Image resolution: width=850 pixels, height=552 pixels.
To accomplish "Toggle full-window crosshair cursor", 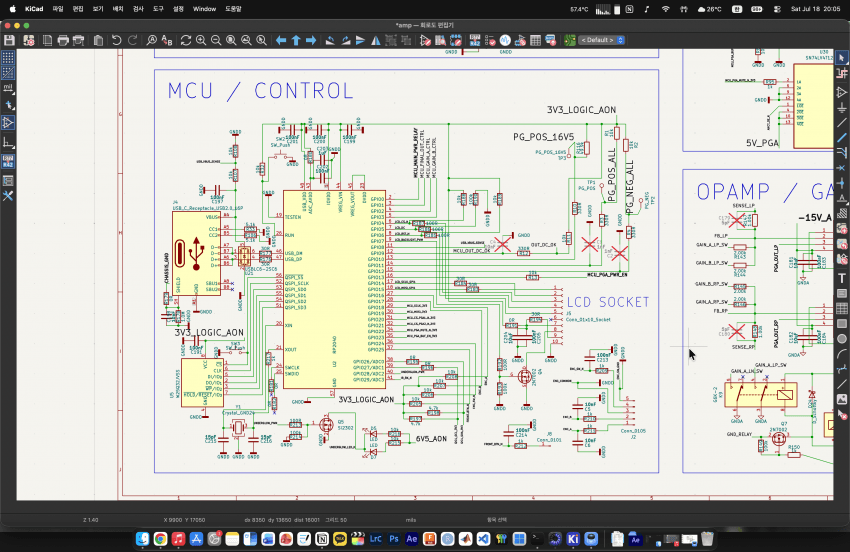I will point(8,105).
